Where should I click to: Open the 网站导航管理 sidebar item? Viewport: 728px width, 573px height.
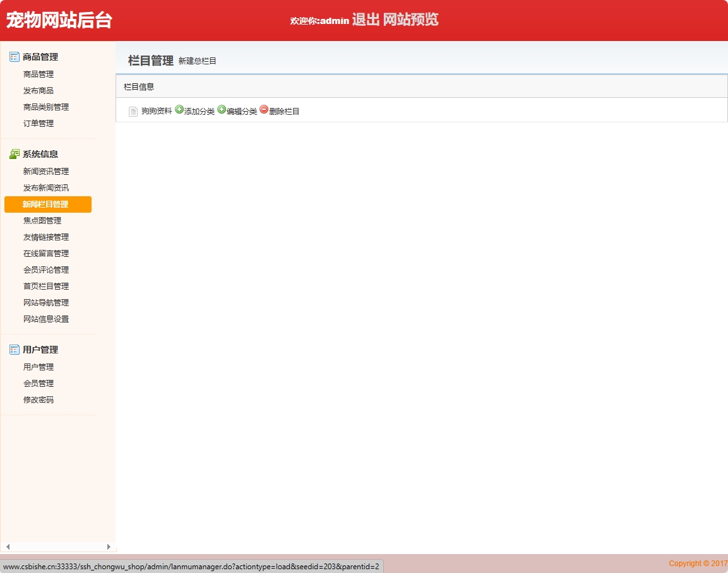click(x=46, y=302)
